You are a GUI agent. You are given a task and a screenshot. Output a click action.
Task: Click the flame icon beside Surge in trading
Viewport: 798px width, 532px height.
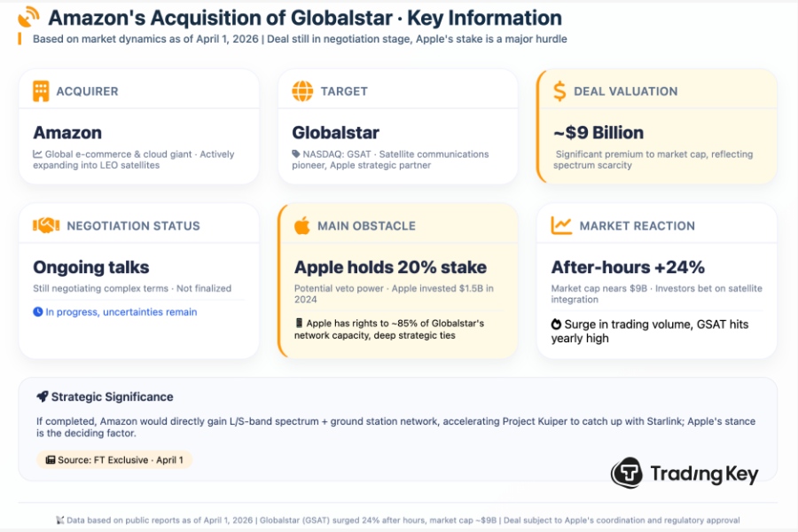(x=556, y=325)
